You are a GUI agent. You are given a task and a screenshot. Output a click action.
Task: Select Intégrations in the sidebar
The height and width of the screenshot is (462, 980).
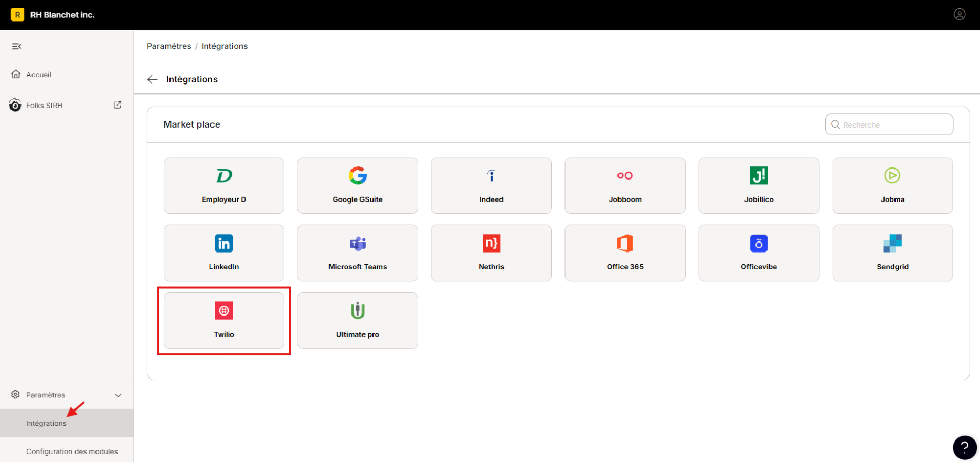point(67,423)
